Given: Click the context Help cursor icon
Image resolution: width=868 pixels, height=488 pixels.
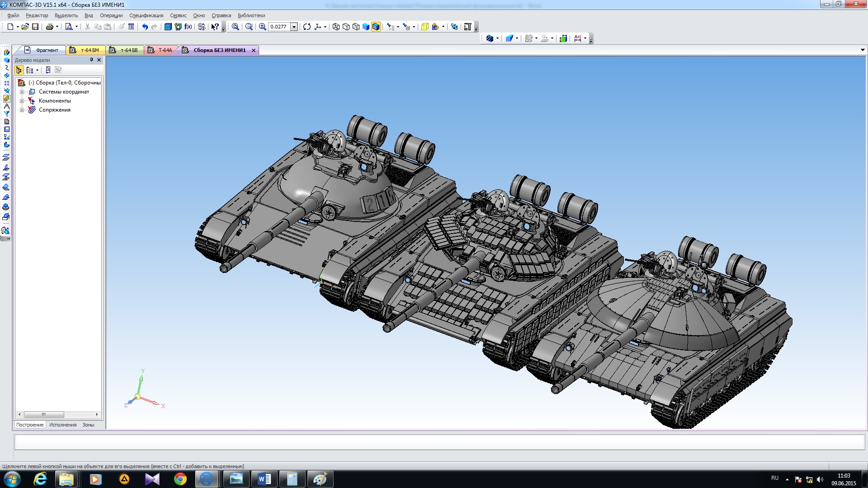Looking at the screenshot, I should pos(215,27).
